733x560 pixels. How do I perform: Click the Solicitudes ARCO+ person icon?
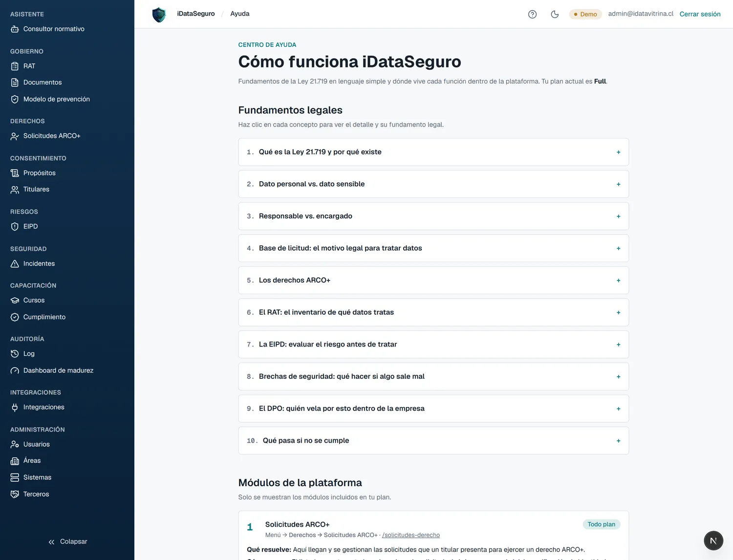(15, 136)
